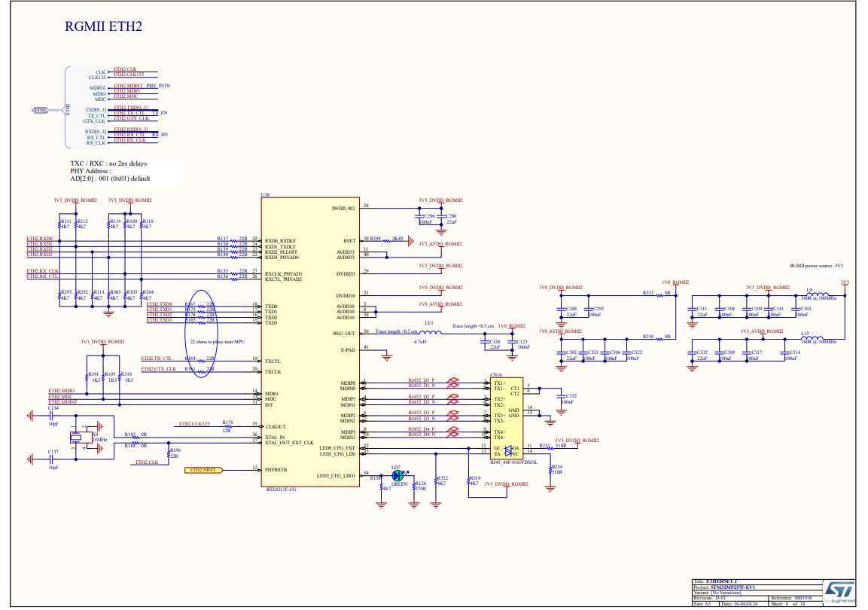Click the "RGMII power source :3V3" note
This screenshot has height=610, width=868.
tap(817, 266)
